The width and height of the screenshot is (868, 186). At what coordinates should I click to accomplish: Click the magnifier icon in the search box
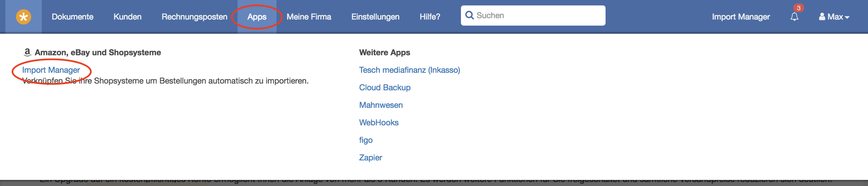click(469, 15)
